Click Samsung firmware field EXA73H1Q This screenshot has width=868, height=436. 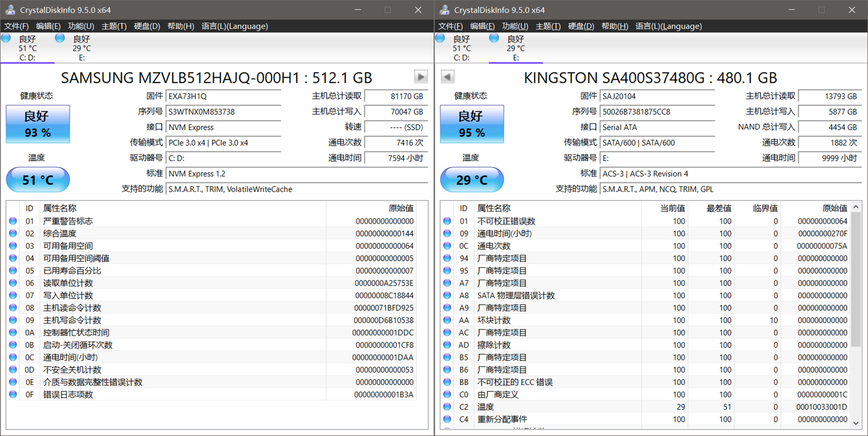(x=224, y=96)
